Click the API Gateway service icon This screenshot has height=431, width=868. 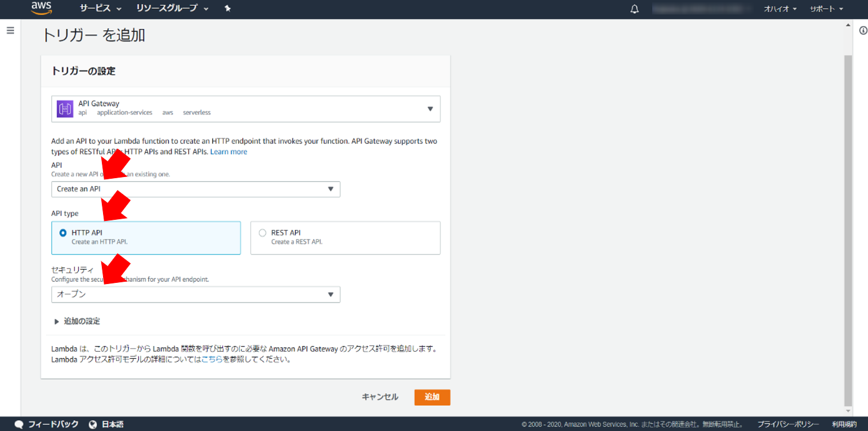(x=65, y=108)
